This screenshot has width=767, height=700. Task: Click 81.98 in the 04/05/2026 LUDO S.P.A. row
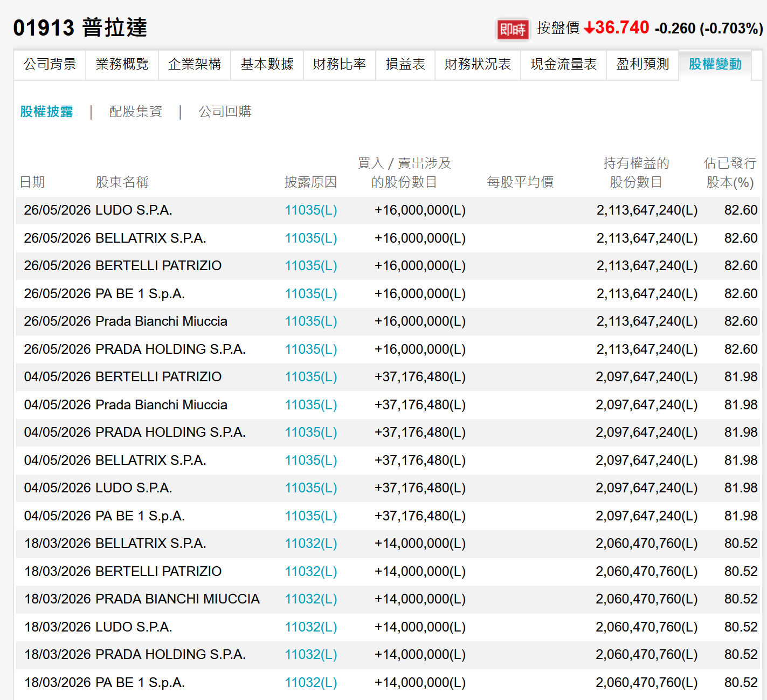[x=741, y=488]
